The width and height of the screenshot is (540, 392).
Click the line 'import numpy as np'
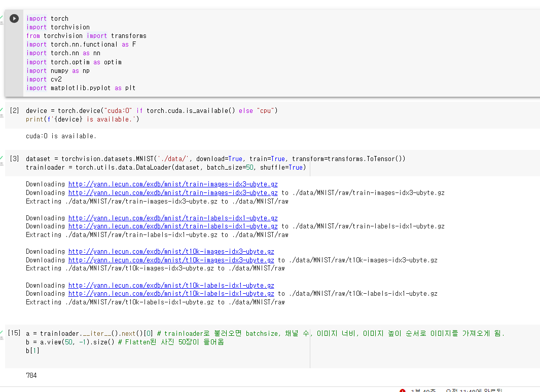coord(58,71)
